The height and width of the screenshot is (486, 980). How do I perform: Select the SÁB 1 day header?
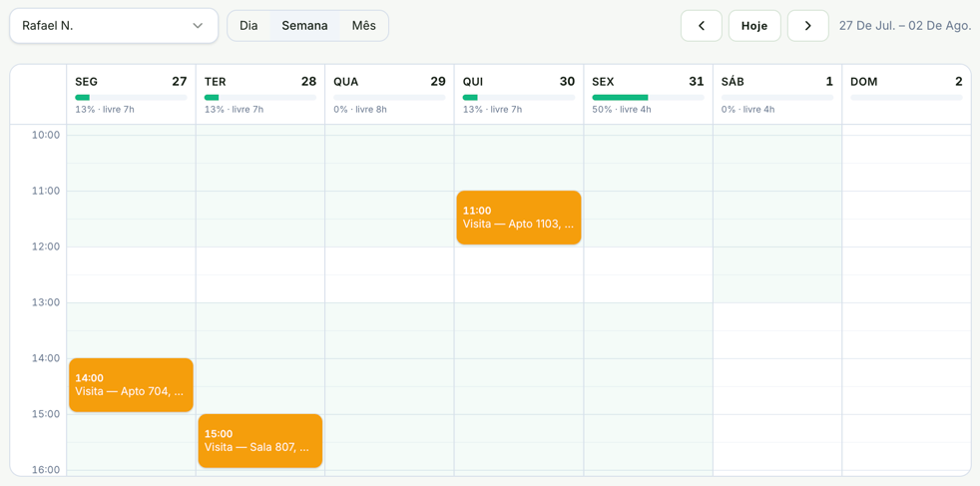click(777, 95)
